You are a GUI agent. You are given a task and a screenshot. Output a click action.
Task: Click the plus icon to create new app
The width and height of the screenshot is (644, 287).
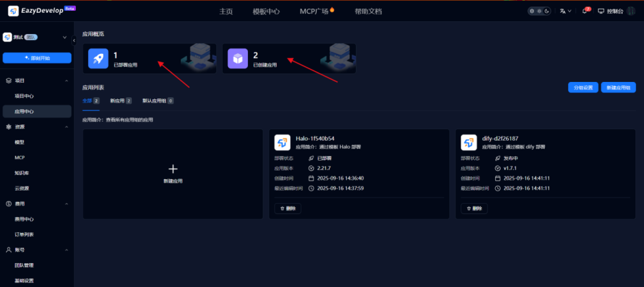click(173, 169)
